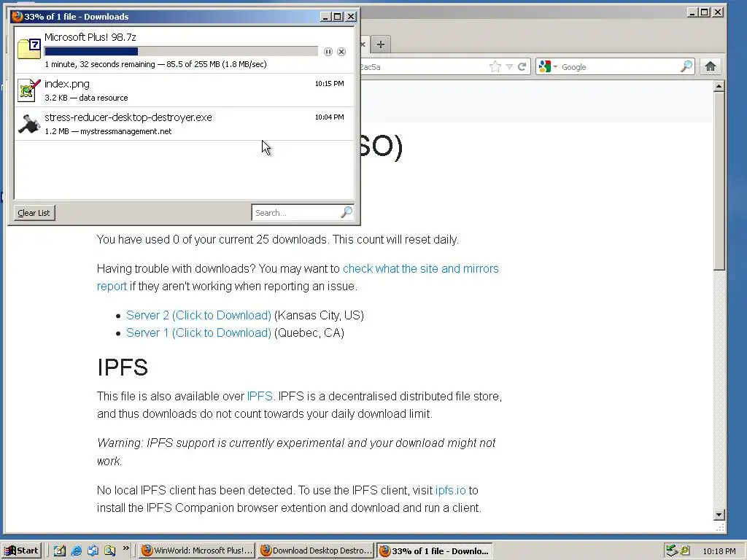747x560 pixels.
Task: Click the first quick launch notepad icon
Action: 60,551
